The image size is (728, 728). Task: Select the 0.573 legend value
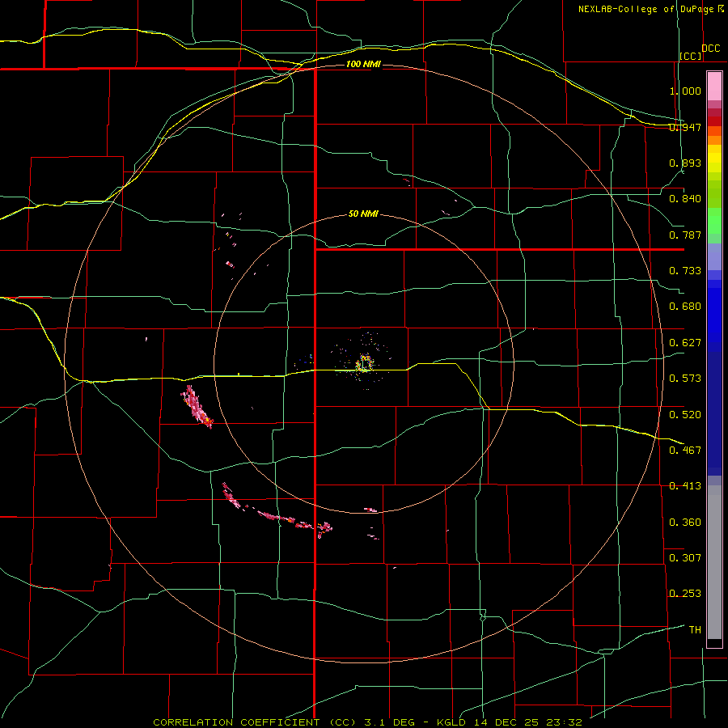pyautogui.click(x=685, y=379)
